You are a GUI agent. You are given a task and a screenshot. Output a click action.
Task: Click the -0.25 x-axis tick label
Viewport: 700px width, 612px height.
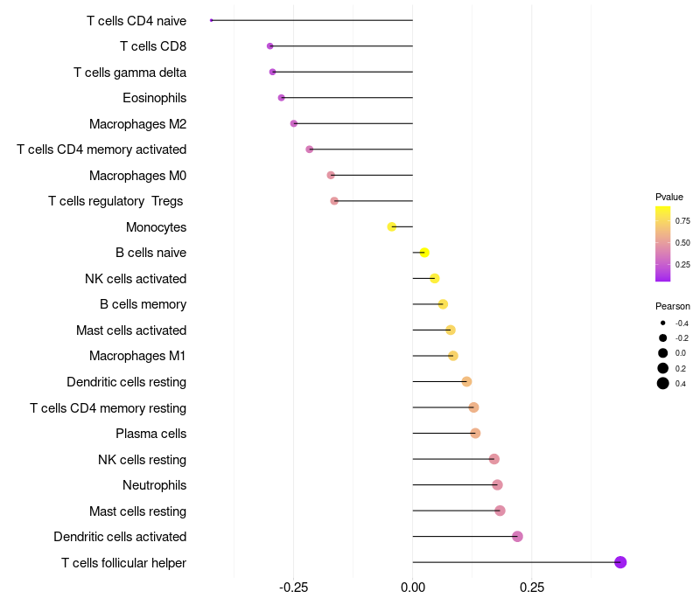coord(293,587)
